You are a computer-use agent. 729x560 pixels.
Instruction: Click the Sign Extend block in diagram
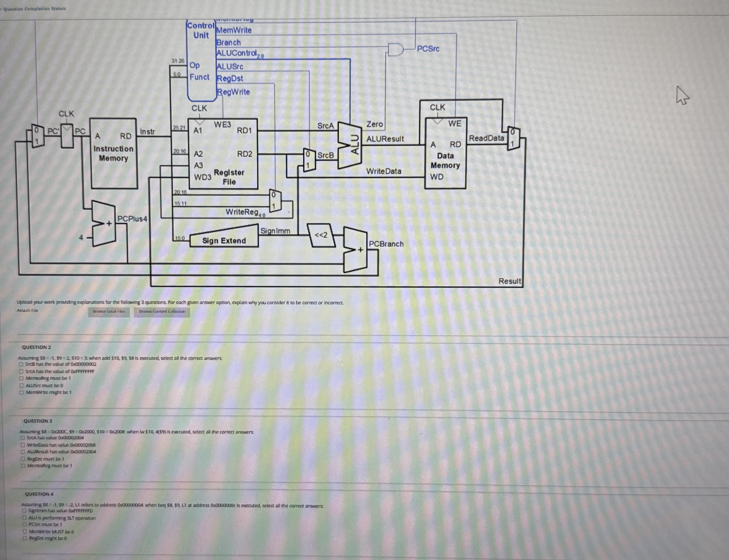click(x=224, y=241)
